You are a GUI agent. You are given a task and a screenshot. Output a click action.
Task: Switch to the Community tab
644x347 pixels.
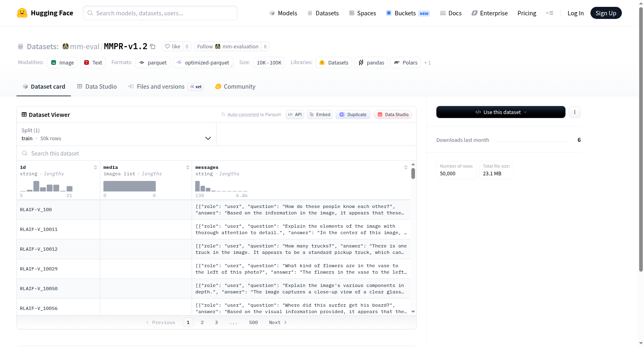[x=235, y=87]
